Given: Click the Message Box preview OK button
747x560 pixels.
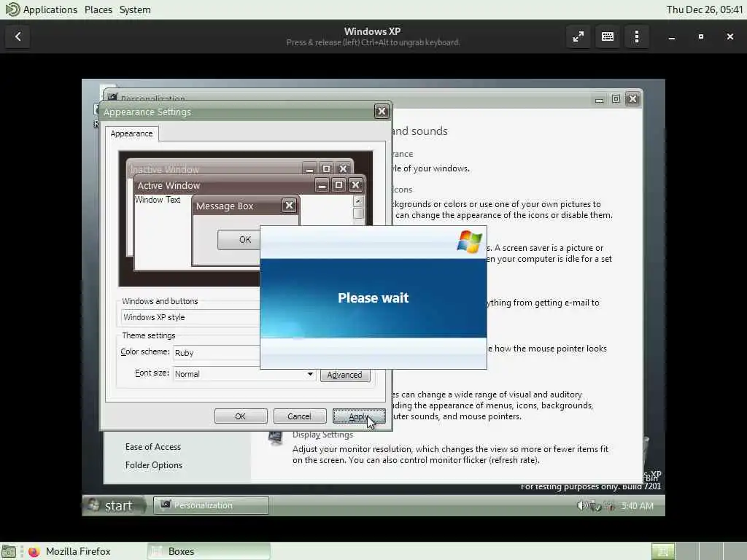Looking at the screenshot, I should pyautogui.click(x=239, y=239).
